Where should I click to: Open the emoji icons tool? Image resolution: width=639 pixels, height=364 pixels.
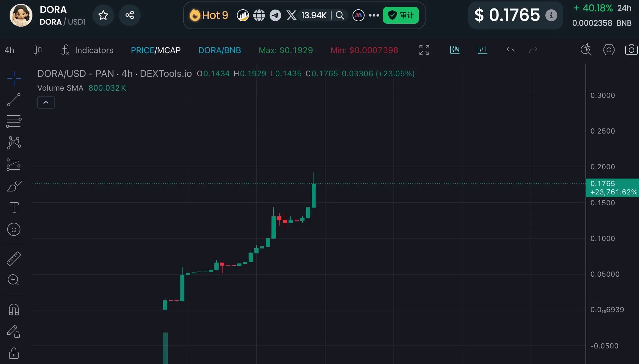(x=14, y=230)
